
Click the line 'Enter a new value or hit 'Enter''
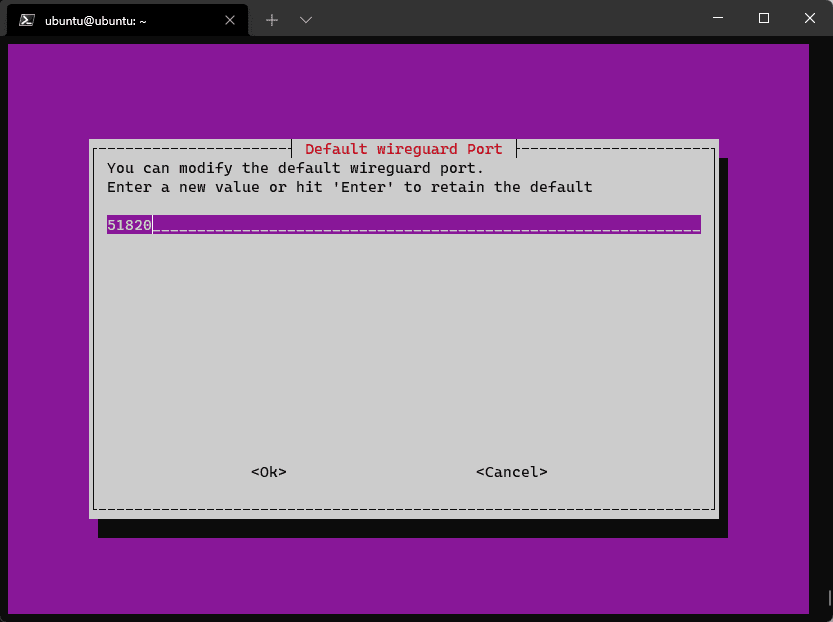pyautogui.click(x=251, y=188)
